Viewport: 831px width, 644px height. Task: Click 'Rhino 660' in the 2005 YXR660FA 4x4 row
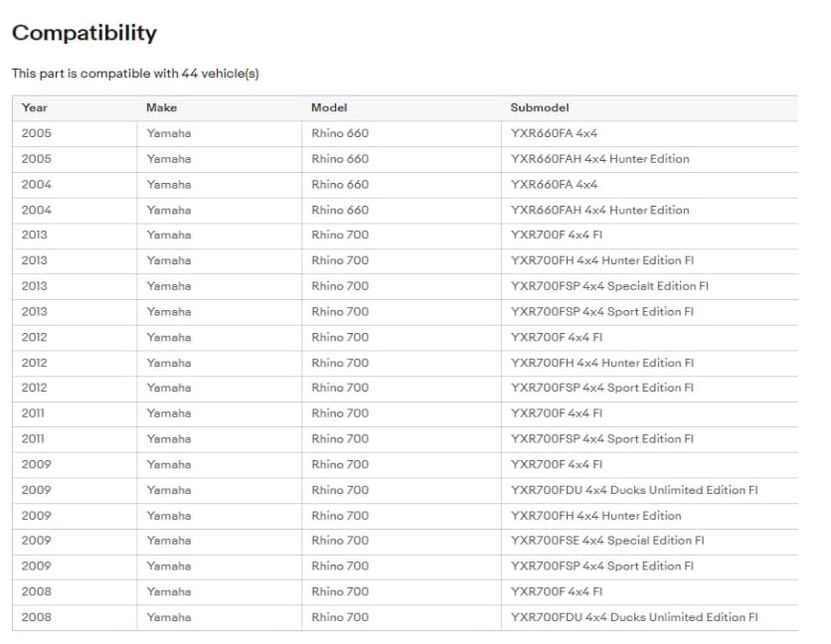(340, 133)
